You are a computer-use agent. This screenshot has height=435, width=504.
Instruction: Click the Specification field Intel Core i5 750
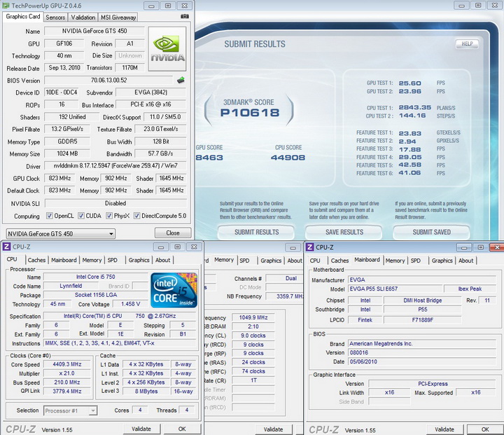coord(120,316)
